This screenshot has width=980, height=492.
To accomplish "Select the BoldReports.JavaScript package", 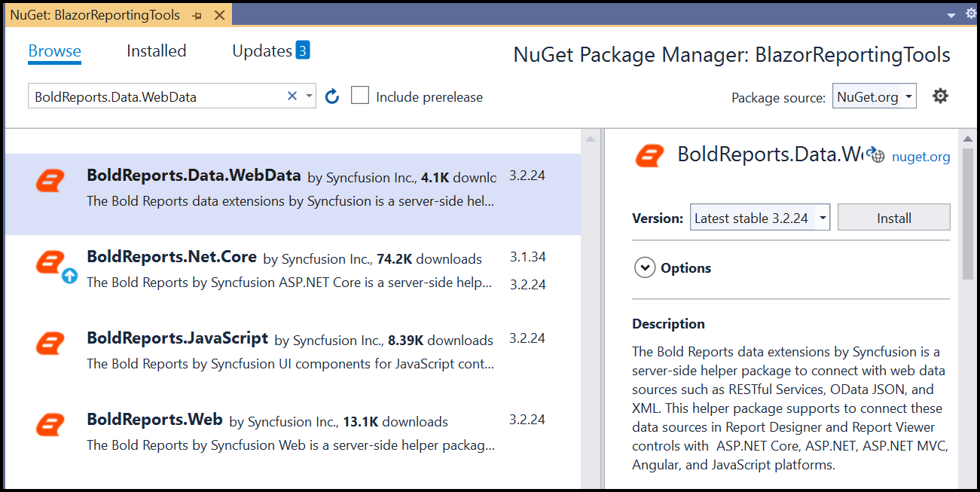I will (293, 357).
